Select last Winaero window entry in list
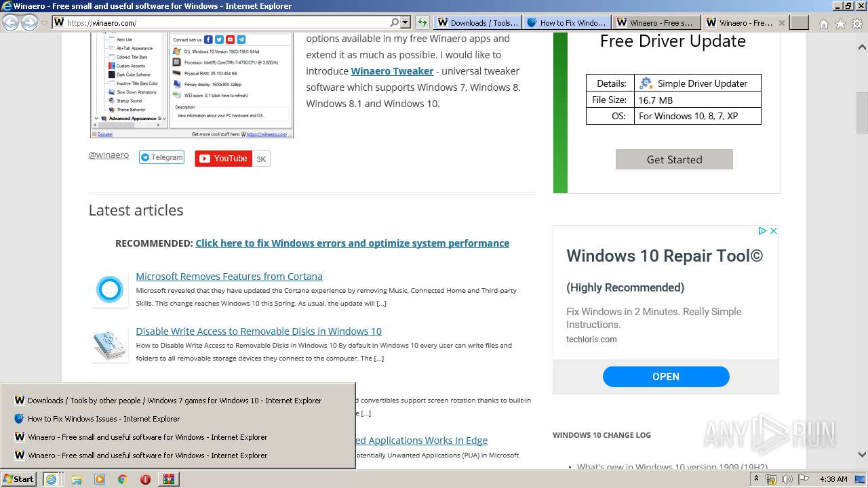Image resolution: width=868 pixels, height=488 pixels. tap(178, 455)
